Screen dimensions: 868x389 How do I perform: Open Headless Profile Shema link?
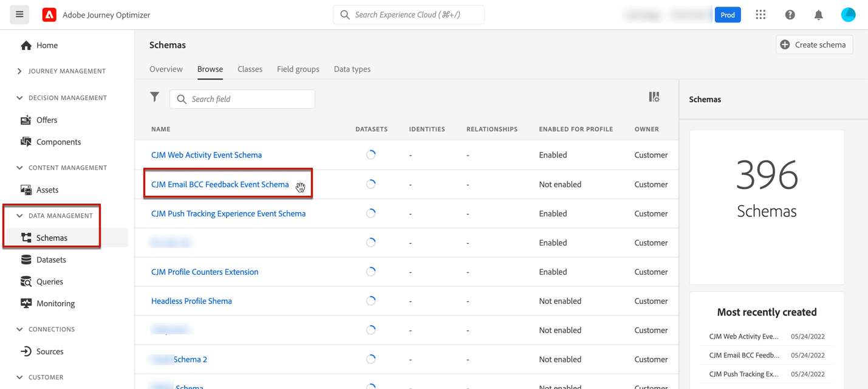191,301
